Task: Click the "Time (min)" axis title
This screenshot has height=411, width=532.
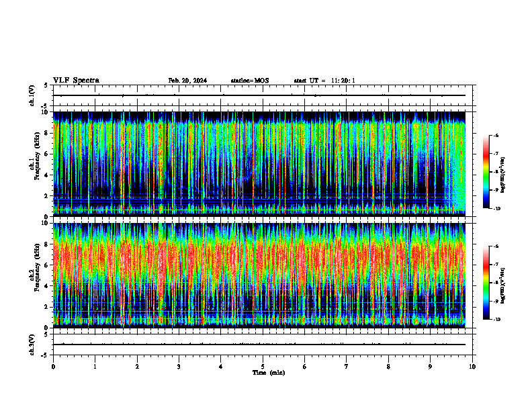Action: (269, 373)
